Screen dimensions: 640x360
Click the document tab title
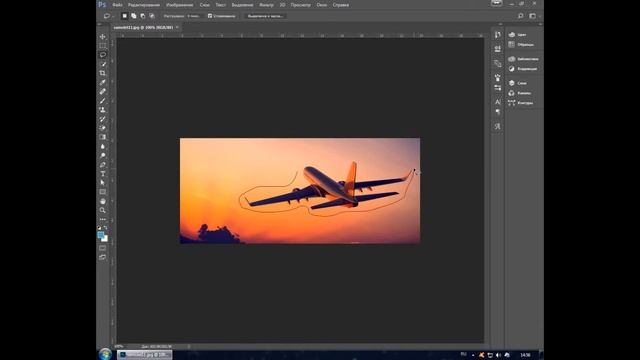[143, 27]
